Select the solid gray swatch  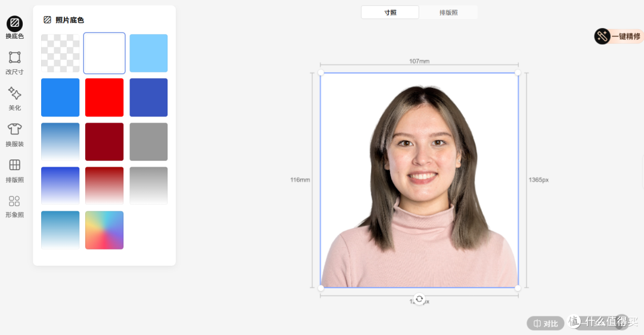[x=148, y=142]
